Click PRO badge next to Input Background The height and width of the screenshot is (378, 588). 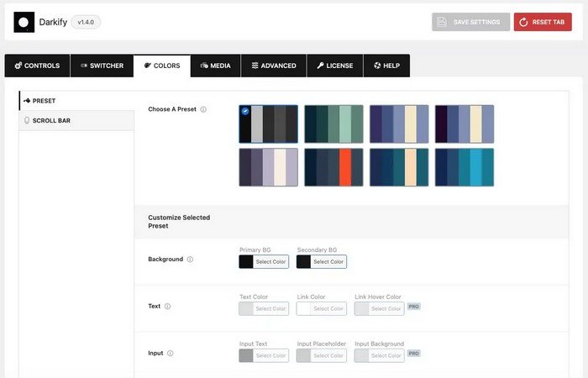click(413, 354)
